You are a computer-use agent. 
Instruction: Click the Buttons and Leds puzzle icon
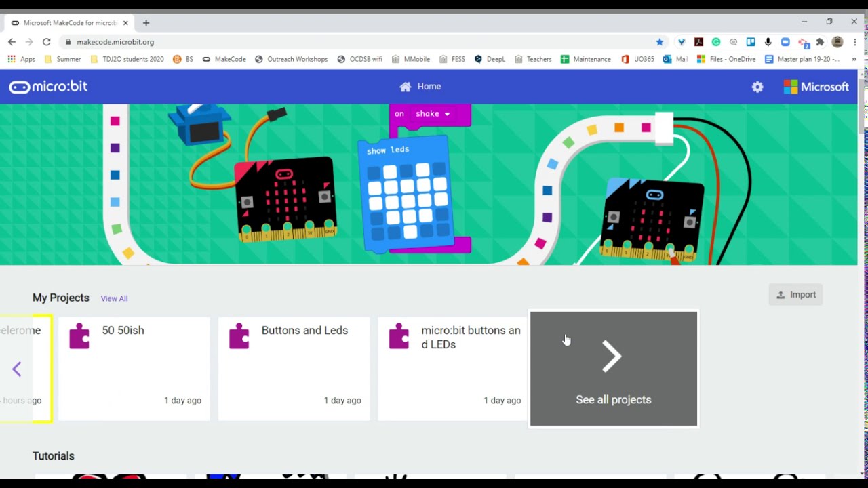click(239, 336)
